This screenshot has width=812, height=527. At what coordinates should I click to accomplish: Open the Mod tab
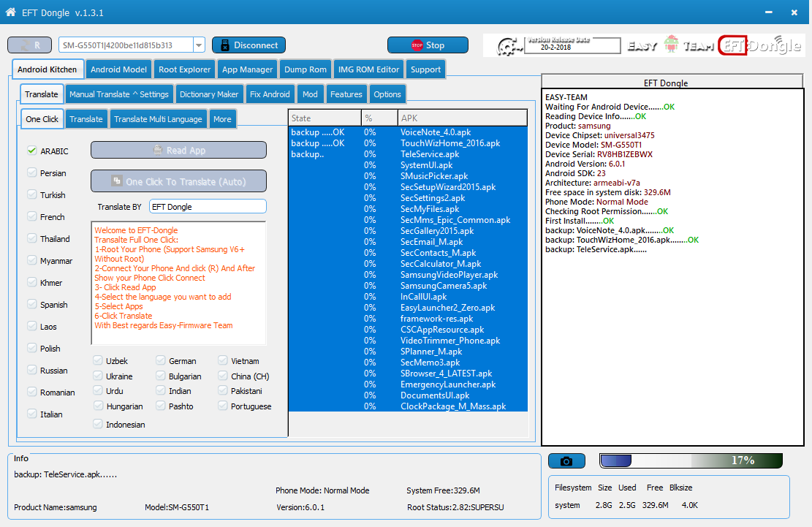coord(310,94)
